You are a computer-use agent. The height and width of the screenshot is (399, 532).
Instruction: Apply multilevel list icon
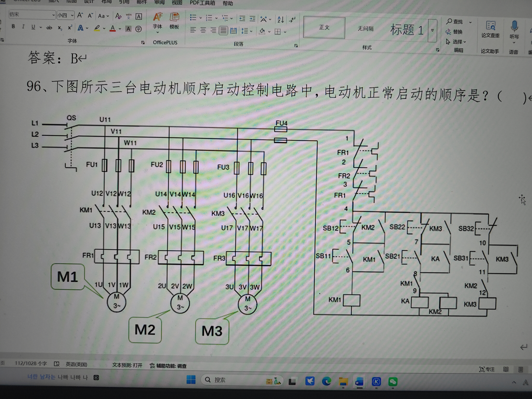225,18
